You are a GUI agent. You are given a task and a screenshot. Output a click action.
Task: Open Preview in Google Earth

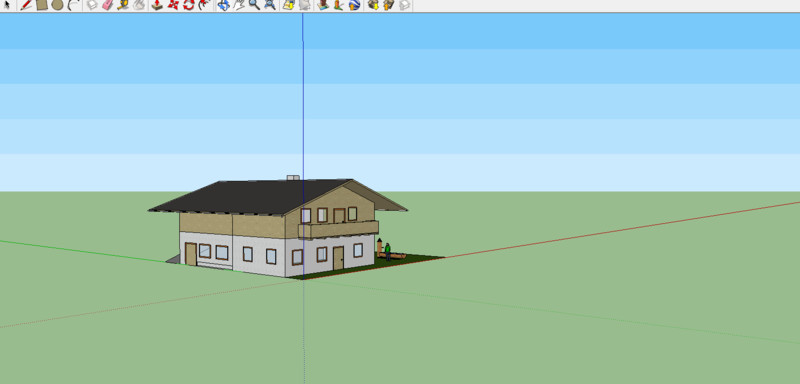click(354, 5)
